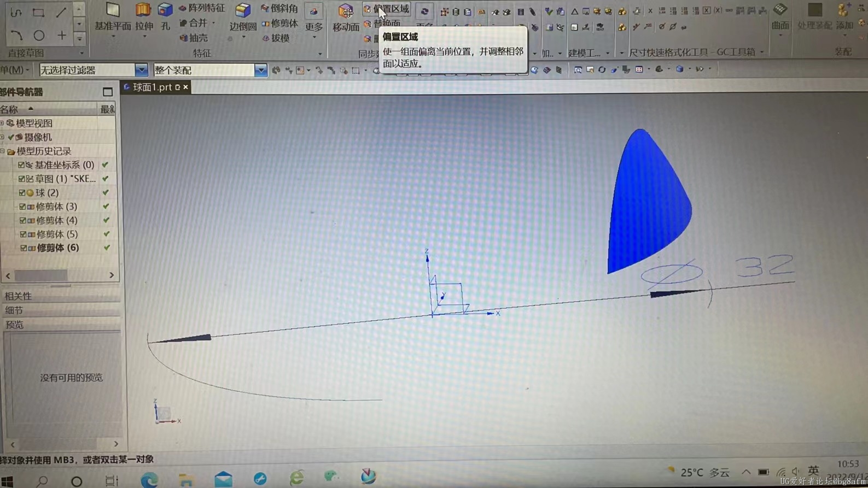868x488 pixels.
Task: Select Trim Body (修剪体) in ribbon
Action: point(279,23)
